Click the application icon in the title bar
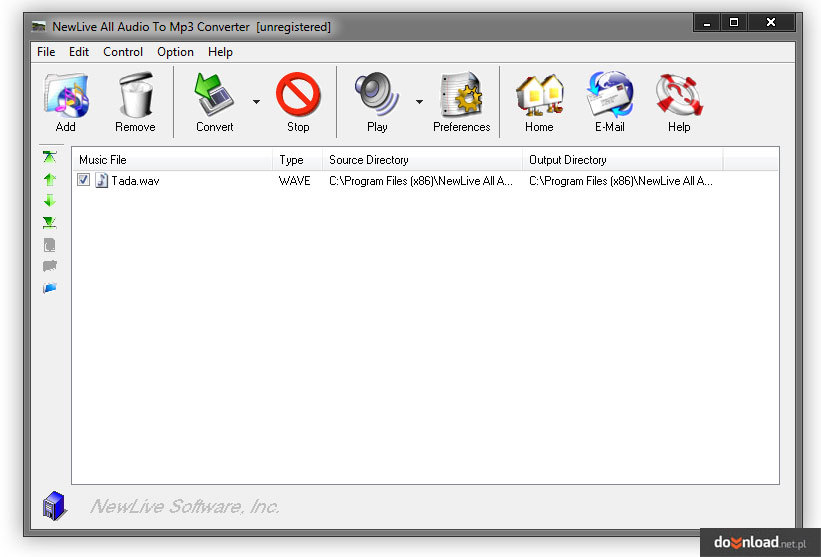Viewport: 821px width, 557px height. pos(38,26)
